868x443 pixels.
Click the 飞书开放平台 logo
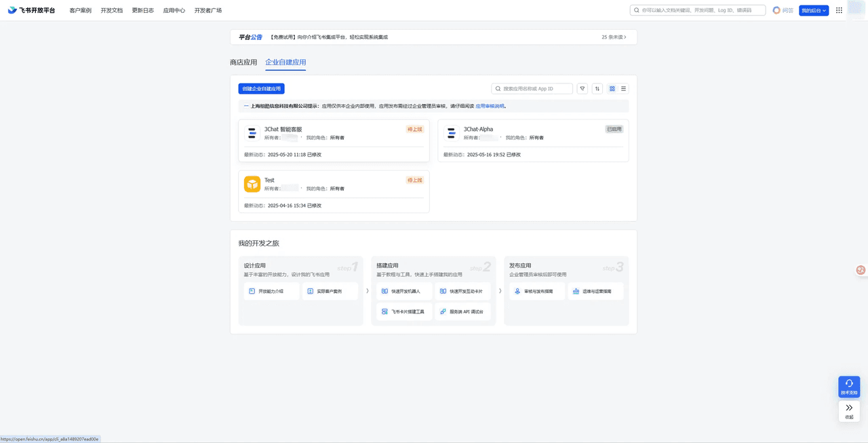[31, 10]
